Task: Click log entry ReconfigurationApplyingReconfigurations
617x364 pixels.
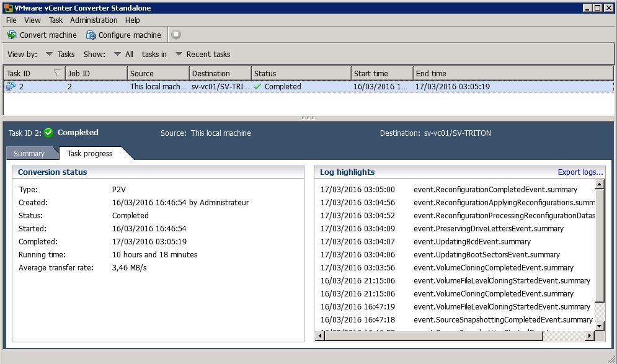Action: pos(504,202)
